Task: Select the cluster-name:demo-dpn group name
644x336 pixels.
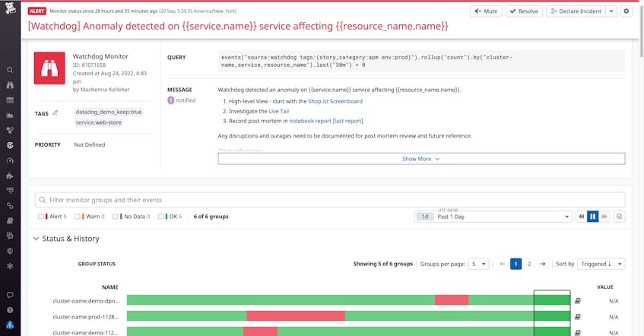Action: tap(86, 301)
